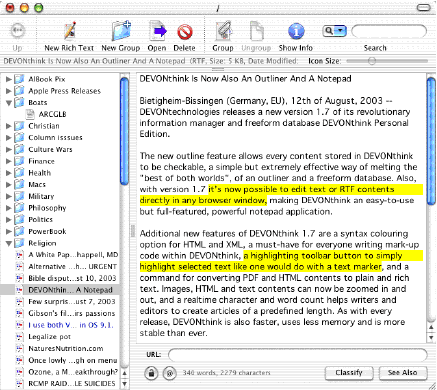Click the Ungroup toolbar icon
The width and height of the screenshot is (437, 390).
256,31
